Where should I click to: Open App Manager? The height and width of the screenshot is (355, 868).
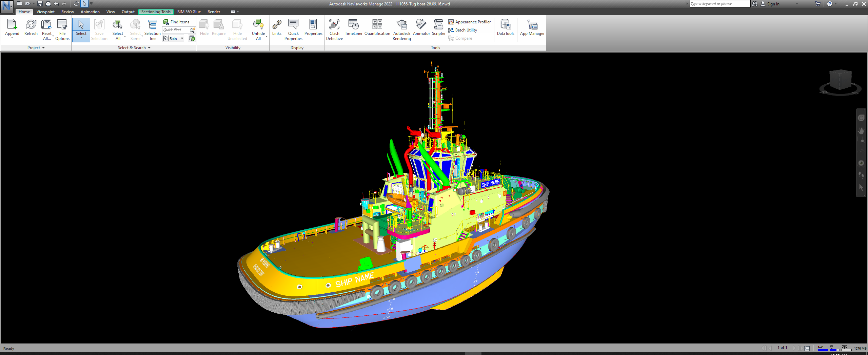[x=532, y=27]
